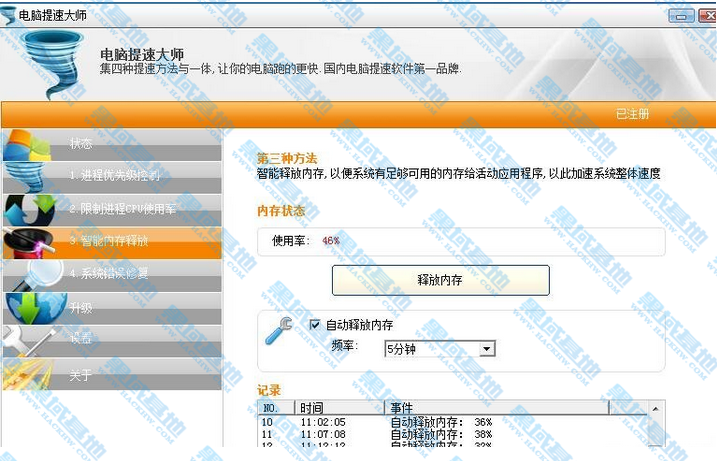Select log row 10 at 11:02:05

tap(452, 422)
